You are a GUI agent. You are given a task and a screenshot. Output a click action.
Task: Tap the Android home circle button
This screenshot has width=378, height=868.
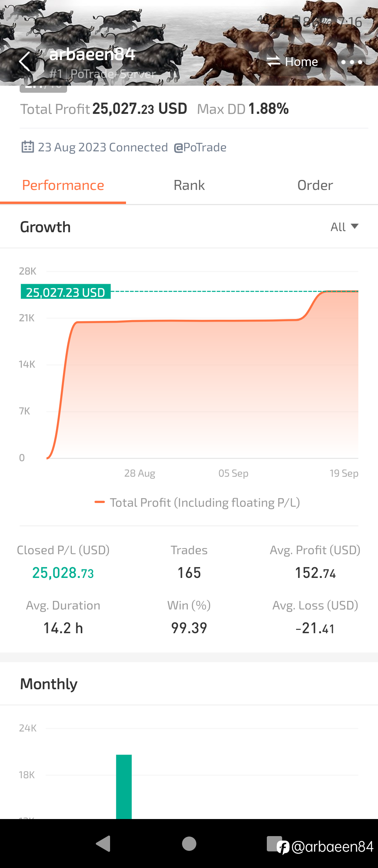189,844
